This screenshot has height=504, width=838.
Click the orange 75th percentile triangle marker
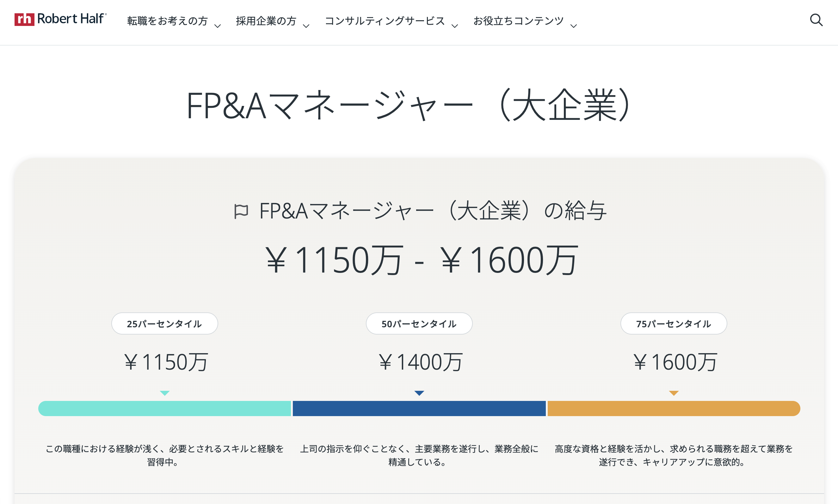tap(674, 393)
